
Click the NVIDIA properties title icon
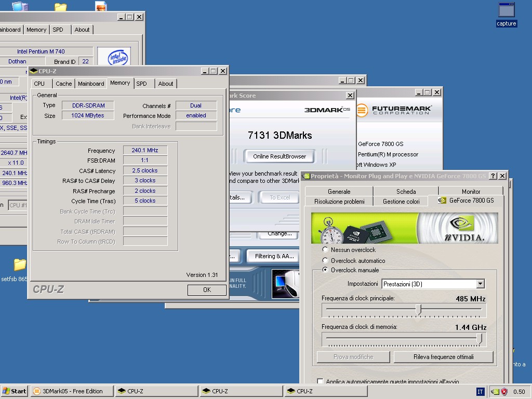click(x=305, y=176)
